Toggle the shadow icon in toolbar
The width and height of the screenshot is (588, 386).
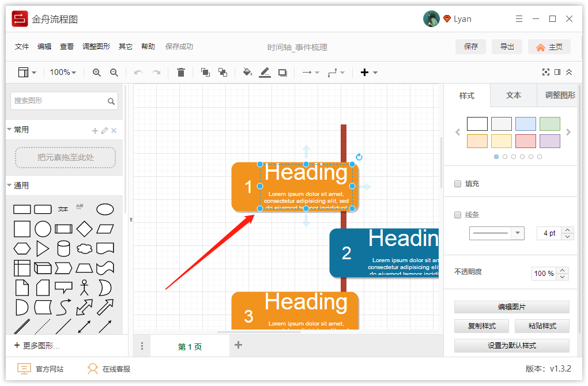pos(282,73)
